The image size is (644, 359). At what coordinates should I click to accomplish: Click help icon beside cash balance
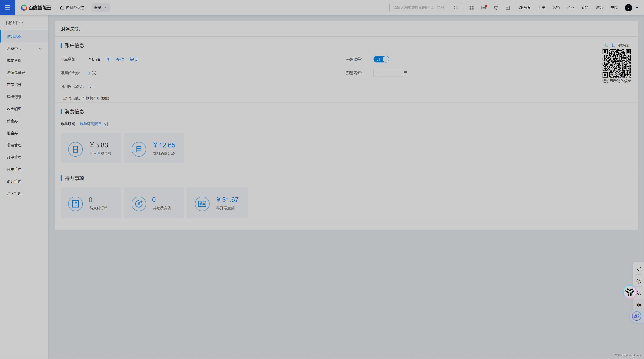coord(108,60)
